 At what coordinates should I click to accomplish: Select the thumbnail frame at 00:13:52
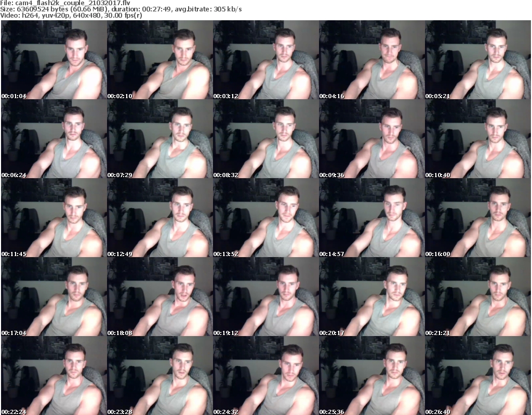pyautogui.click(x=265, y=218)
